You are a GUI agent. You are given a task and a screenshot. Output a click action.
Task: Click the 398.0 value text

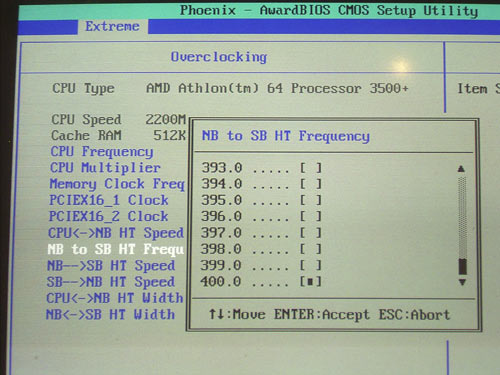(221, 249)
